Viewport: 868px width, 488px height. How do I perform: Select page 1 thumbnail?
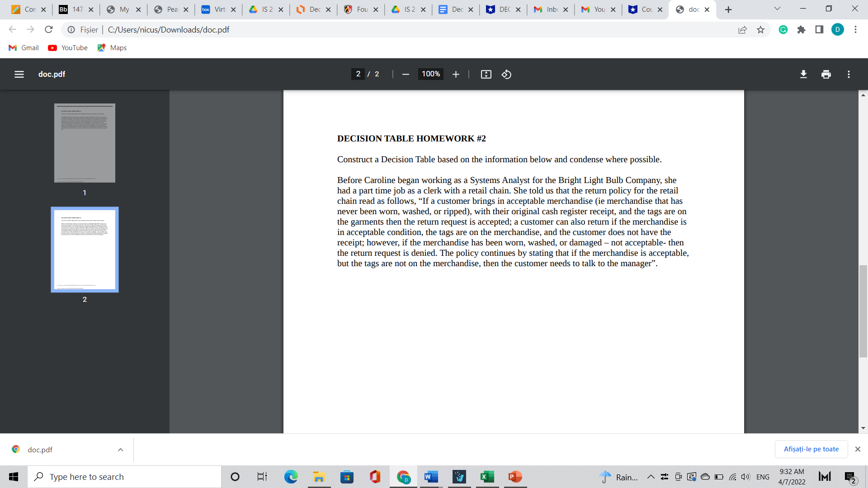[85, 143]
